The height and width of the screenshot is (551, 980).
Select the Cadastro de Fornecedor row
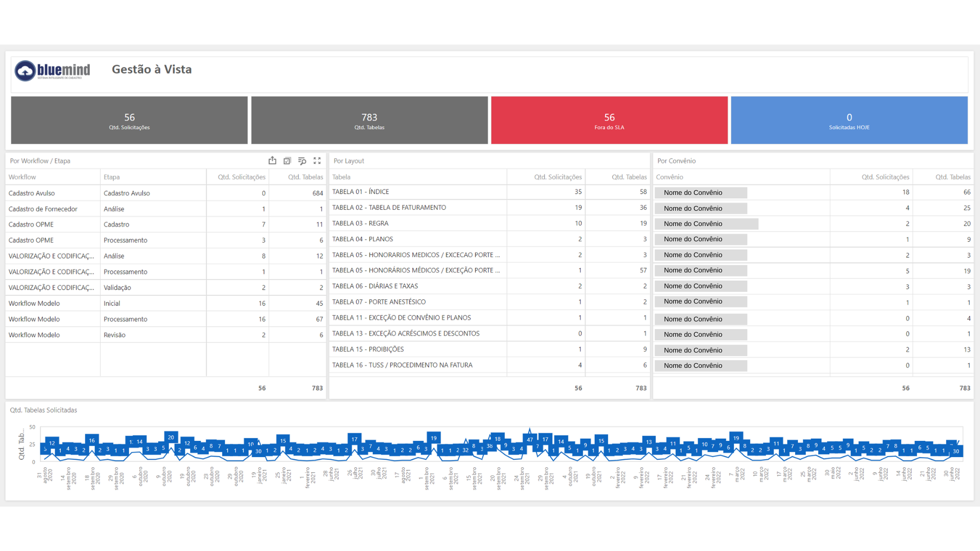coord(165,209)
